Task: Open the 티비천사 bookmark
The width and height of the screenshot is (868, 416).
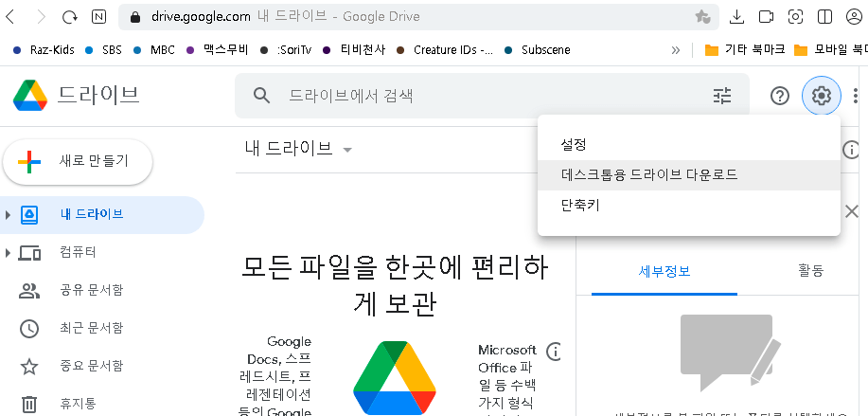Action: (354, 50)
